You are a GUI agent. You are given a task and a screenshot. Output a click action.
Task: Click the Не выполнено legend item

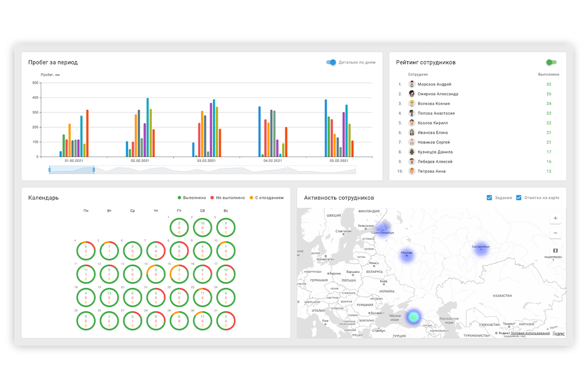[x=227, y=198]
